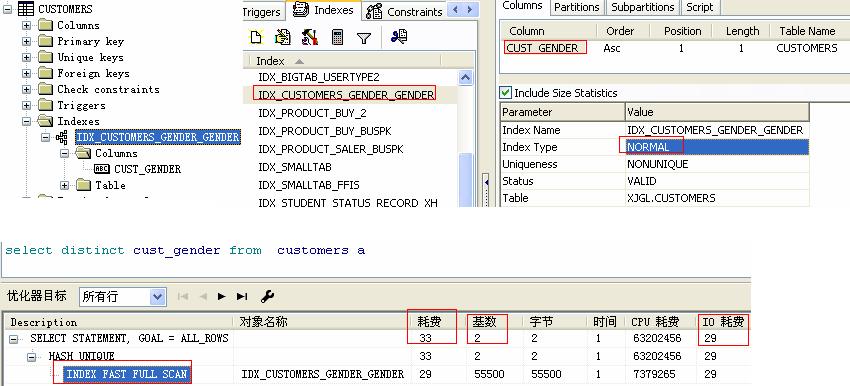
Task: Open the Partitions tab
Action: pyautogui.click(x=576, y=7)
